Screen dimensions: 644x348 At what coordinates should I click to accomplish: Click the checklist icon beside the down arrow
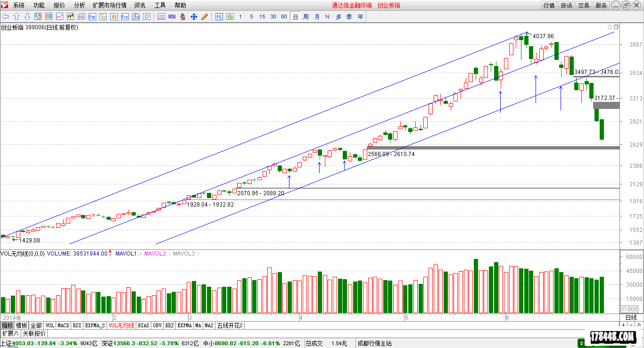pos(38,17)
